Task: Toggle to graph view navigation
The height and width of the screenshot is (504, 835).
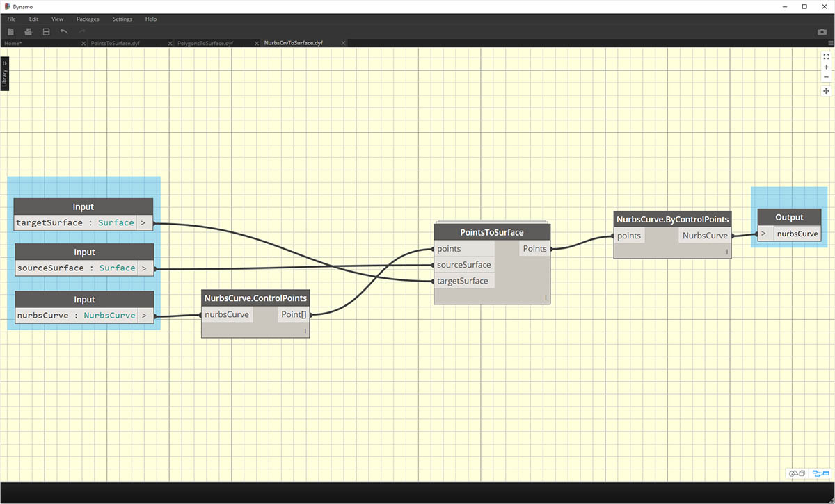Action: pyautogui.click(x=821, y=473)
